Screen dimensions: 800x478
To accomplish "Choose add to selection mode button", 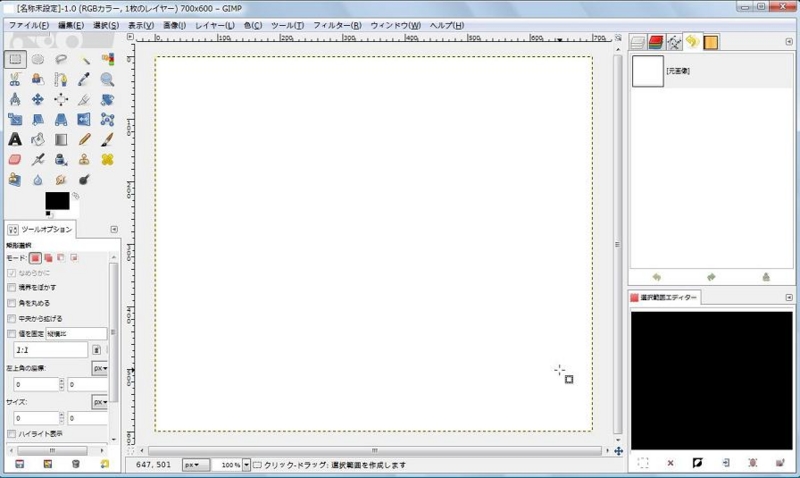I will pyautogui.click(x=48, y=258).
